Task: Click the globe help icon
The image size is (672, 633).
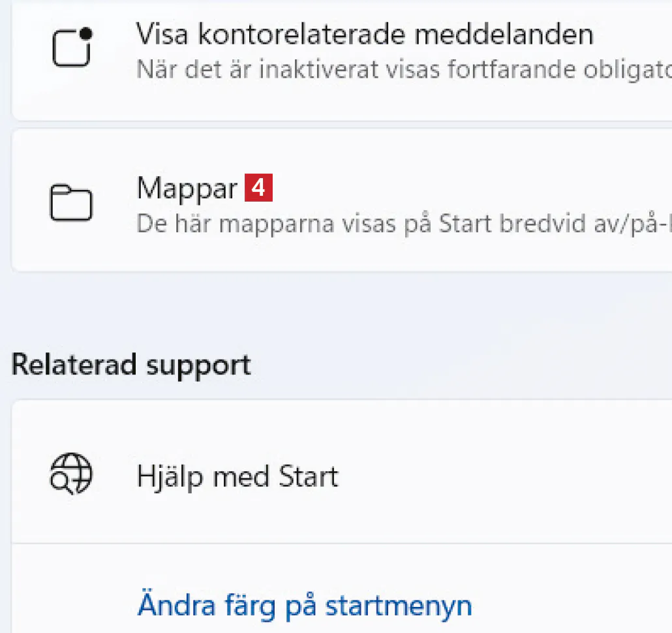Action: click(x=71, y=474)
